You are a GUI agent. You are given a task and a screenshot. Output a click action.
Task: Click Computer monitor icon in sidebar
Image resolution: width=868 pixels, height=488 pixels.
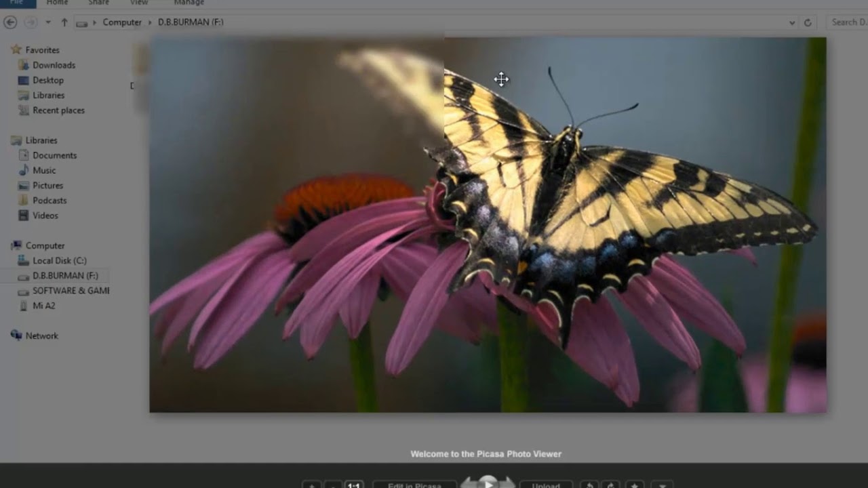[16, 245]
